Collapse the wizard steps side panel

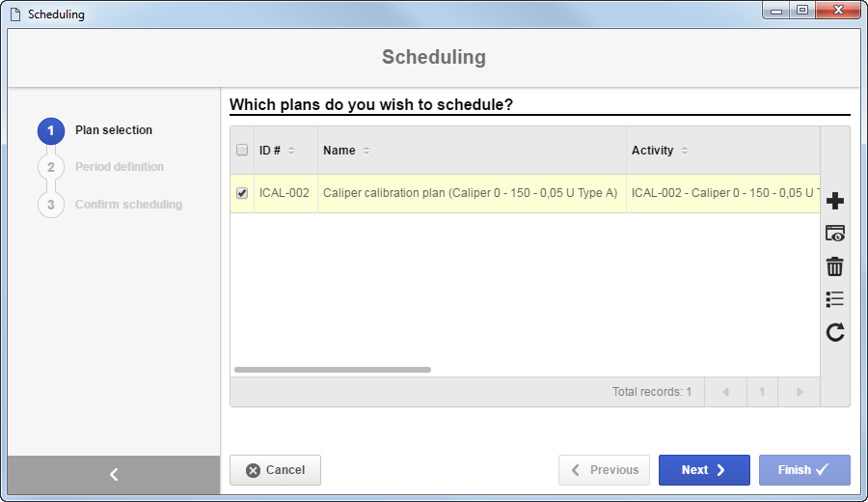[114, 474]
